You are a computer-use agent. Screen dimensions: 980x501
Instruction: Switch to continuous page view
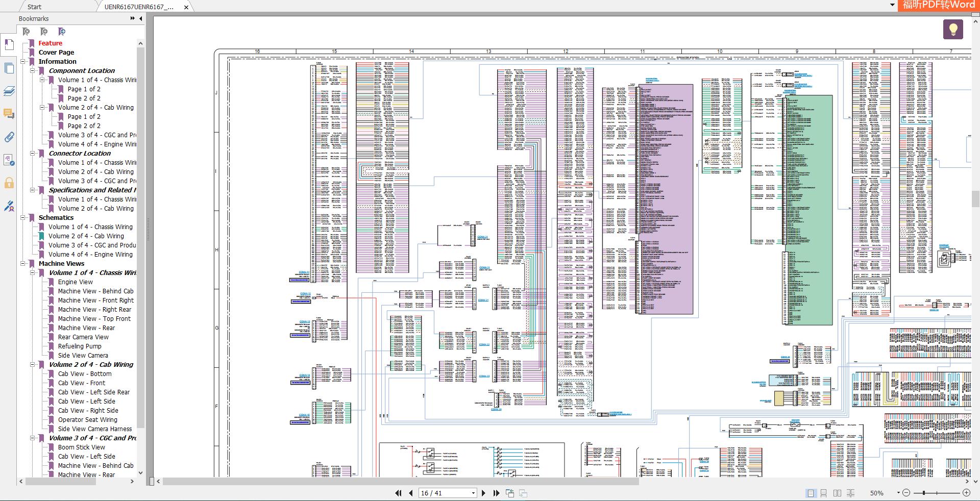pos(823,493)
